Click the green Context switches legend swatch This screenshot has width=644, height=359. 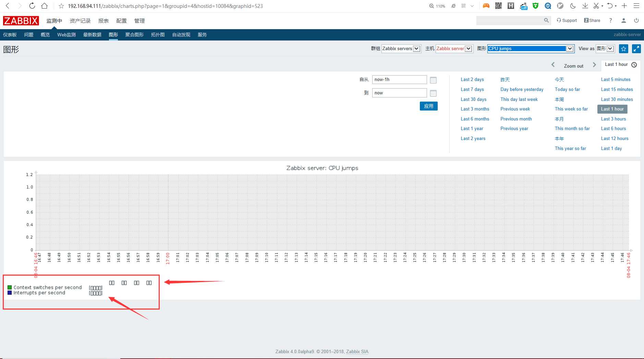[x=10, y=287]
